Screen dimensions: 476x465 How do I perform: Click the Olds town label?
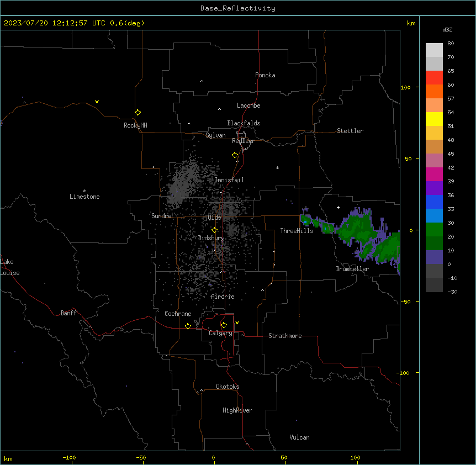214,218
